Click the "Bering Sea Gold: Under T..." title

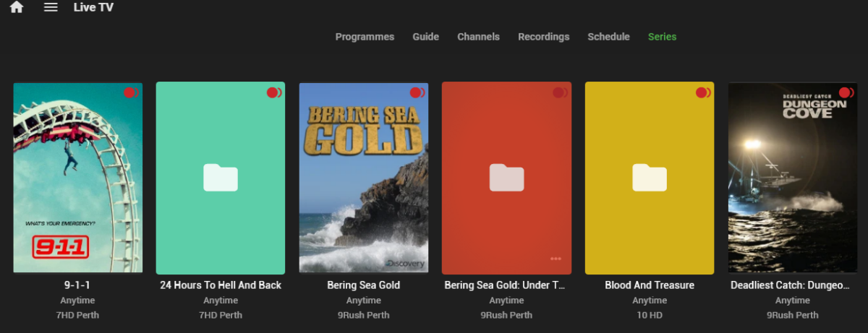[506, 285]
